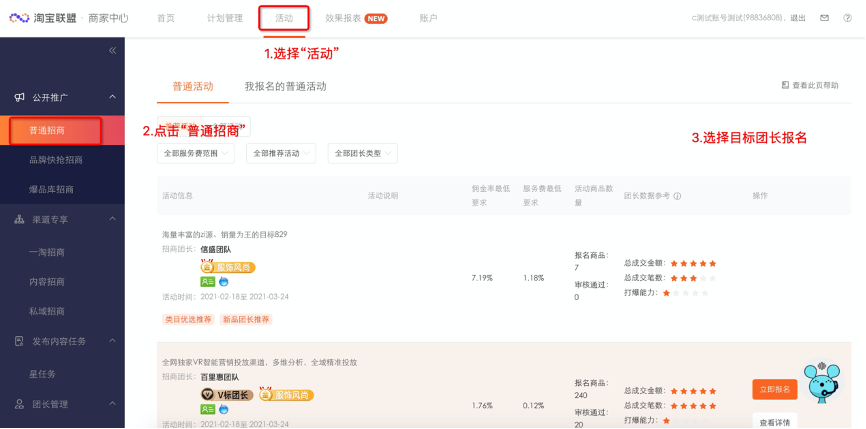Click 查看此页帮助 link
This screenshot has height=429, width=866.
815,85
